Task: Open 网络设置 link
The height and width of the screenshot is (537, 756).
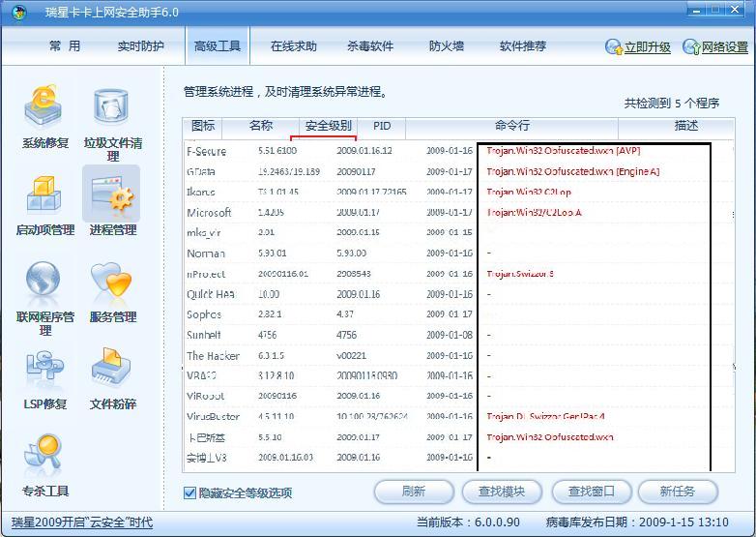Action: point(725,47)
